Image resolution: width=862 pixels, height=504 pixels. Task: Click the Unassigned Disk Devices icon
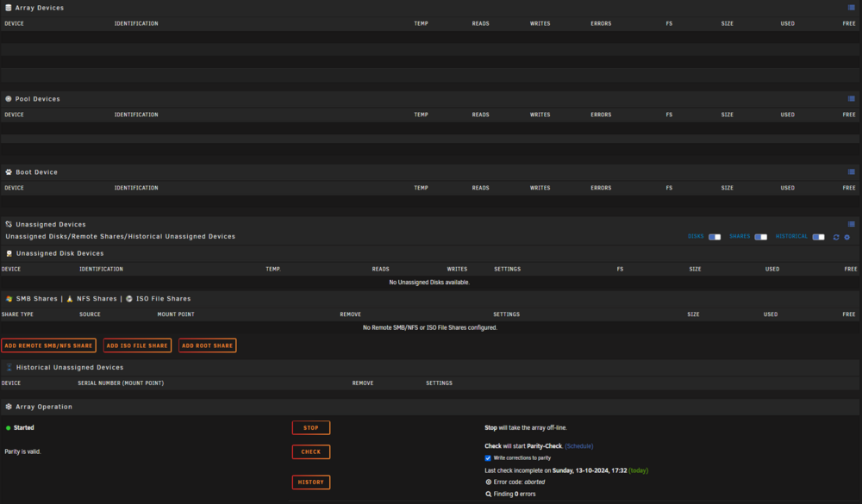coord(9,253)
